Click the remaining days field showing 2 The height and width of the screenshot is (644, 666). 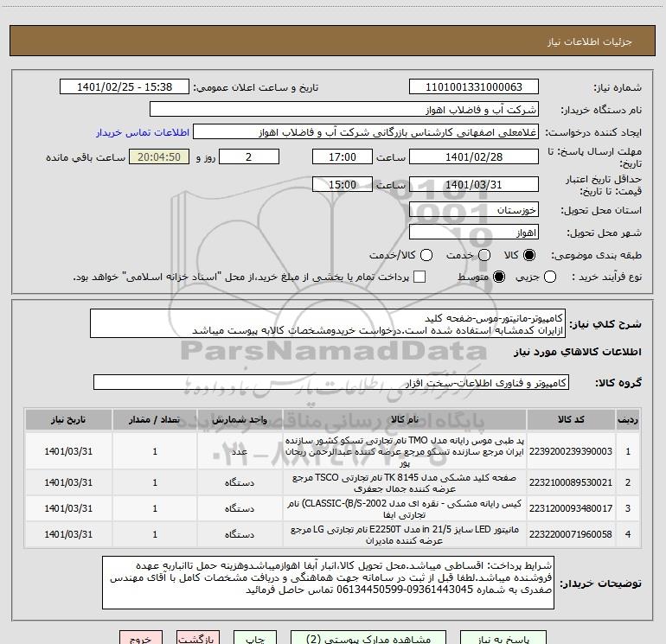[x=249, y=156]
